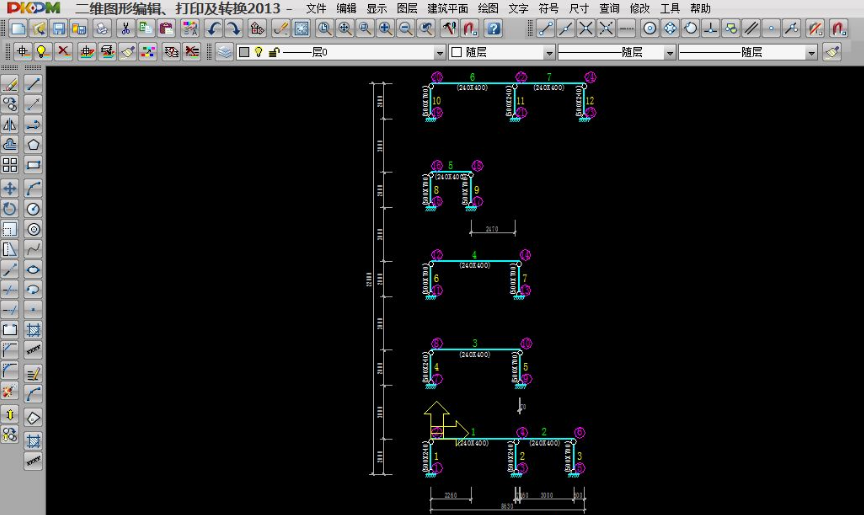
Task: Click the New file icon
Action: click(x=18, y=28)
